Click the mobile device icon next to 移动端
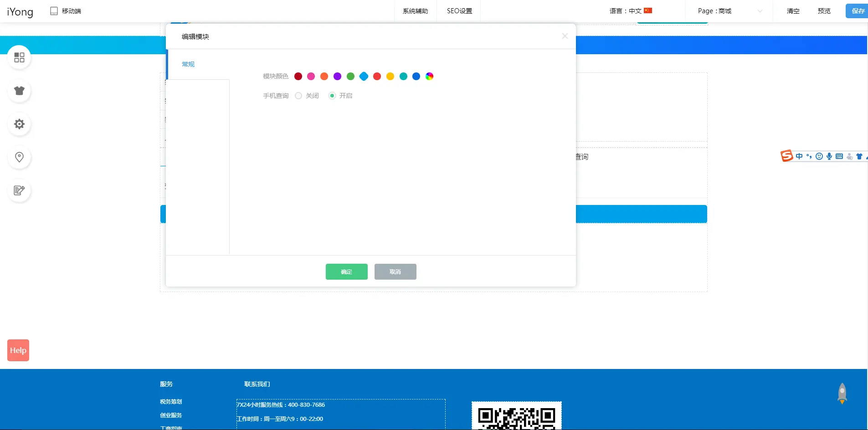Screen dimensions: 868x430 click(x=54, y=11)
